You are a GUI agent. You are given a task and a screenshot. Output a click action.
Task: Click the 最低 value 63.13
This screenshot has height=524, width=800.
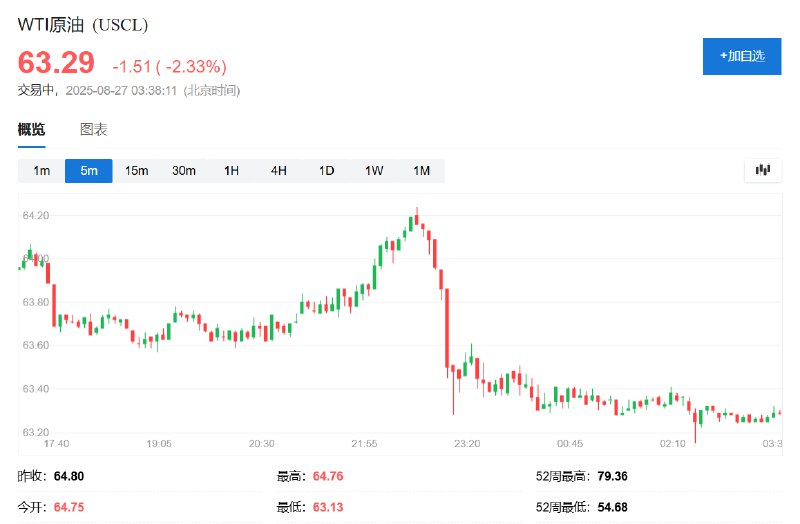[328, 507]
